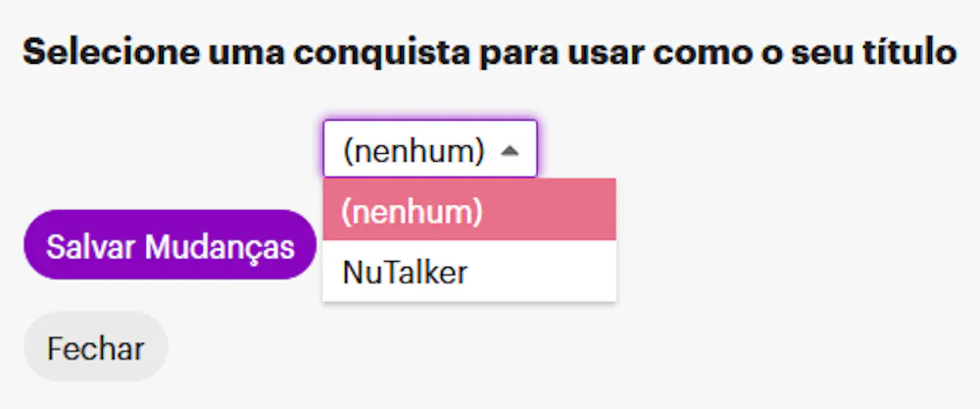This screenshot has width=980, height=409.
Task: Click the purple-outlined select field
Action: click(429, 149)
